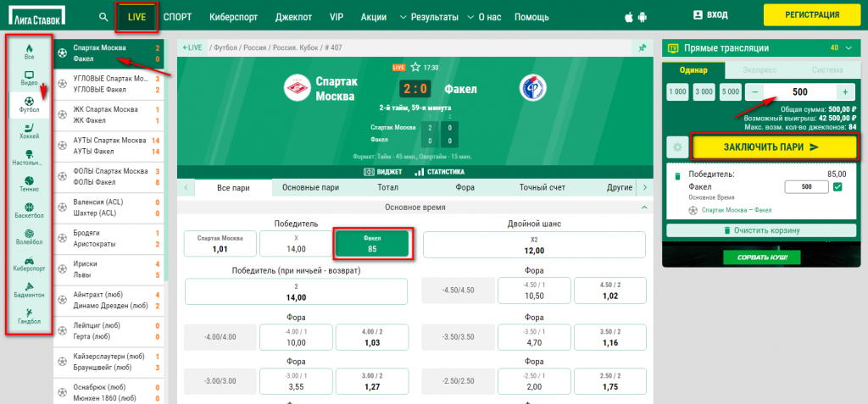Viewport: 868px width, 404px height.
Task: Select the 1 000 quick stake preset
Action: (x=678, y=91)
